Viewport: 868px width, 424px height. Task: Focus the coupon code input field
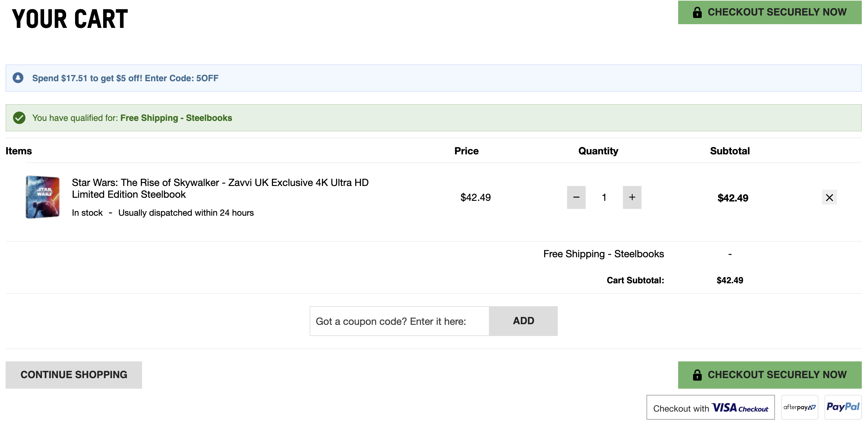coord(399,321)
